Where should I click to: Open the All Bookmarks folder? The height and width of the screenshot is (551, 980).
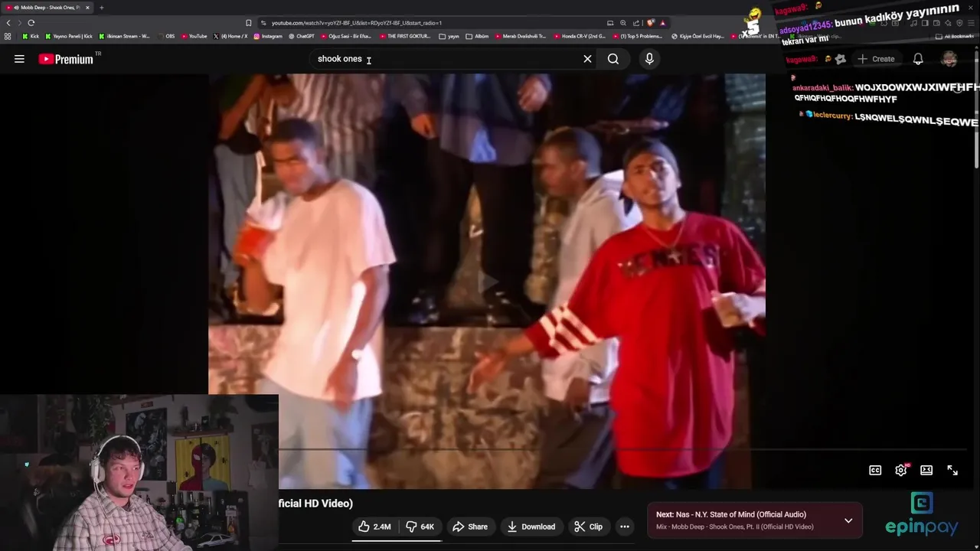pos(955,36)
